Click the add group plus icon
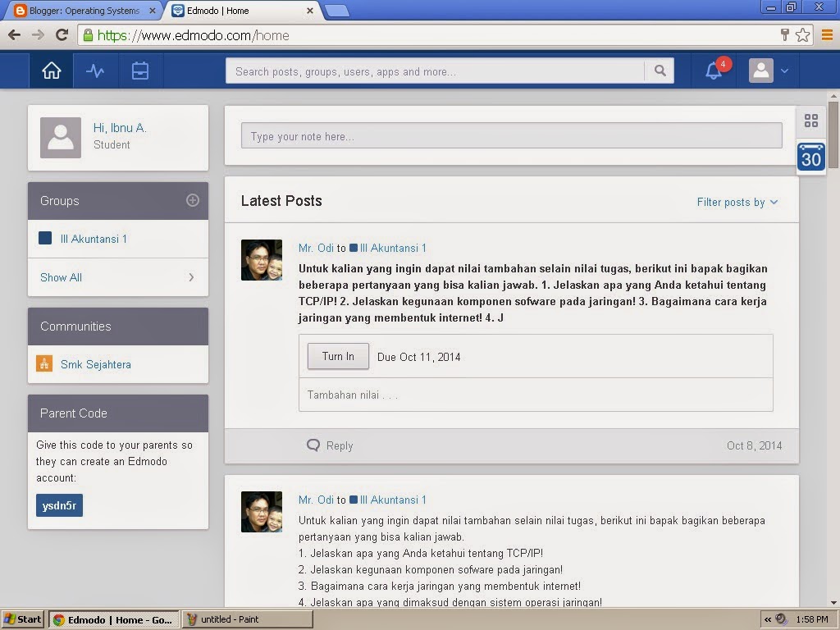Viewport: 840px width, 630px height. click(x=192, y=200)
